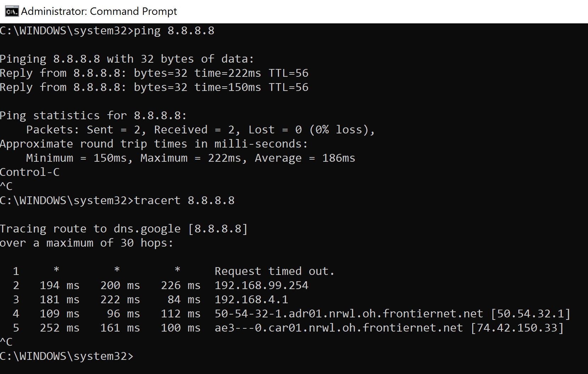The image size is (588, 374).
Task: Click the 252 ms value in hop 5
Action: point(59,328)
